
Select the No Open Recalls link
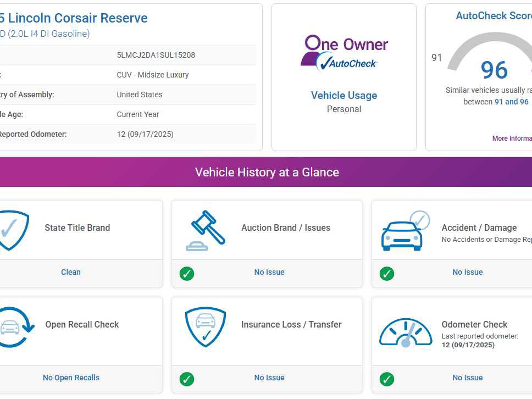coord(71,378)
